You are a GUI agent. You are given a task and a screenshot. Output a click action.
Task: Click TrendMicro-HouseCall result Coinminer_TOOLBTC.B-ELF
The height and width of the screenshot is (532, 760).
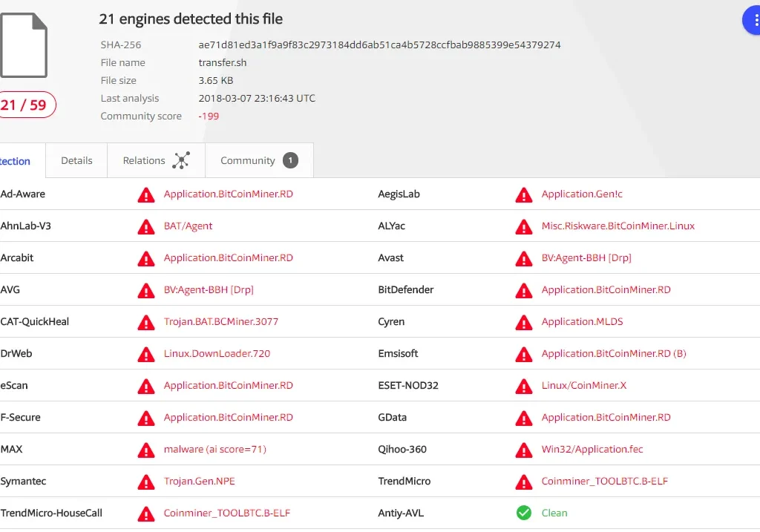point(227,513)
